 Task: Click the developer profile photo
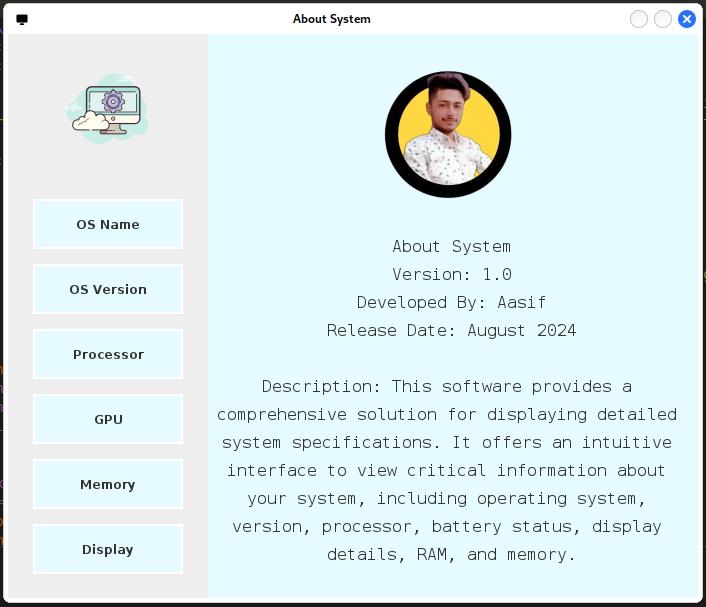point(448,134)
